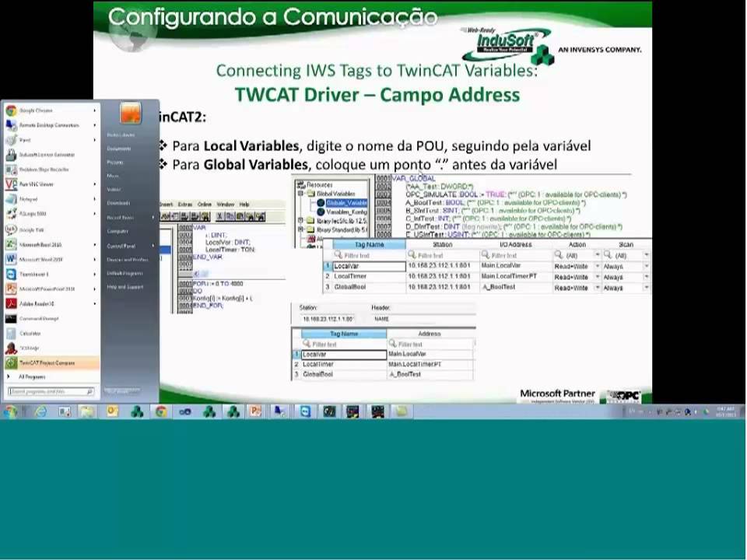Start Paint from the Start menu list
Image resolution: width=747 pixels, height=560 pixels.
[50, 140]
